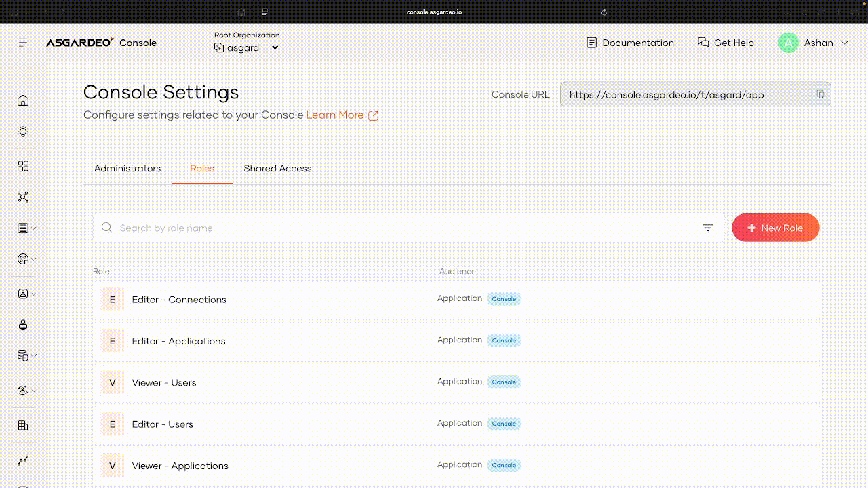Expand Ashan's account menu chevron
This screenshot has width=868, height=488.
pyautogui.click(x=845, y=42)
